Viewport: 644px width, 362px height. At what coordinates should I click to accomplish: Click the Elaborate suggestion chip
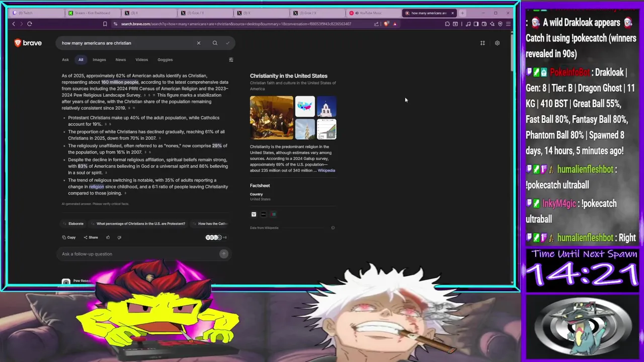[x=73, y=223]
